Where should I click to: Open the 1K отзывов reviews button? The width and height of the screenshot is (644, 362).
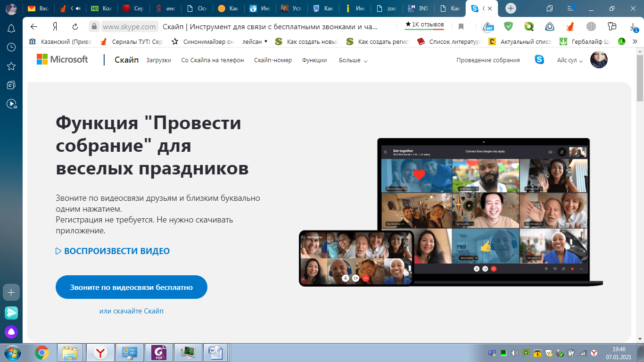[x=424, y=25]
